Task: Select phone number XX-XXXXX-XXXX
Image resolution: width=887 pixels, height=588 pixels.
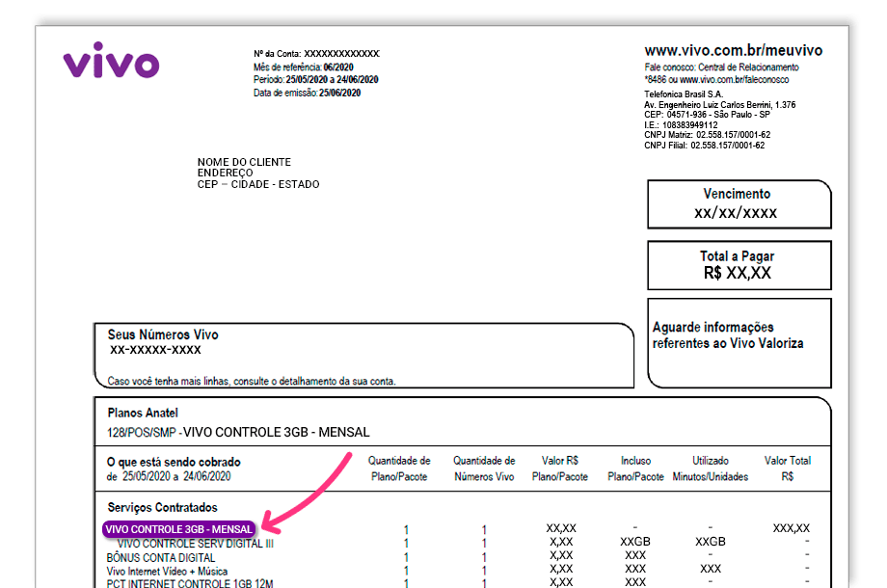Action: click(155, 350)
